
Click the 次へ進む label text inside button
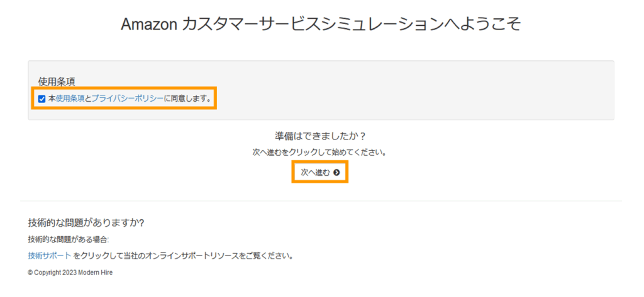(316, 173)
